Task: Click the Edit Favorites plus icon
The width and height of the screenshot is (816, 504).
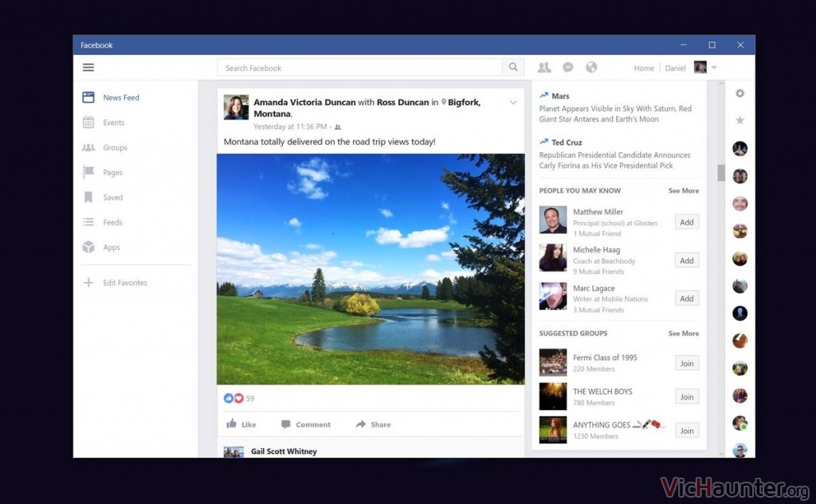Action: (x=88, y=283)
